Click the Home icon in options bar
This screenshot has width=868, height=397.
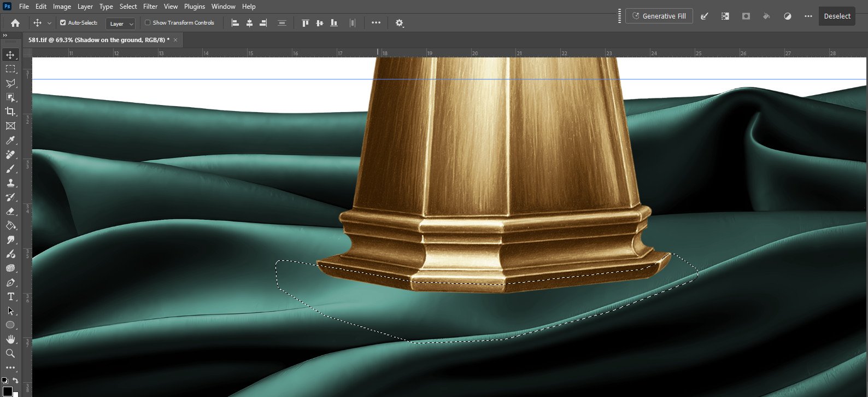(x=15, y=23)
